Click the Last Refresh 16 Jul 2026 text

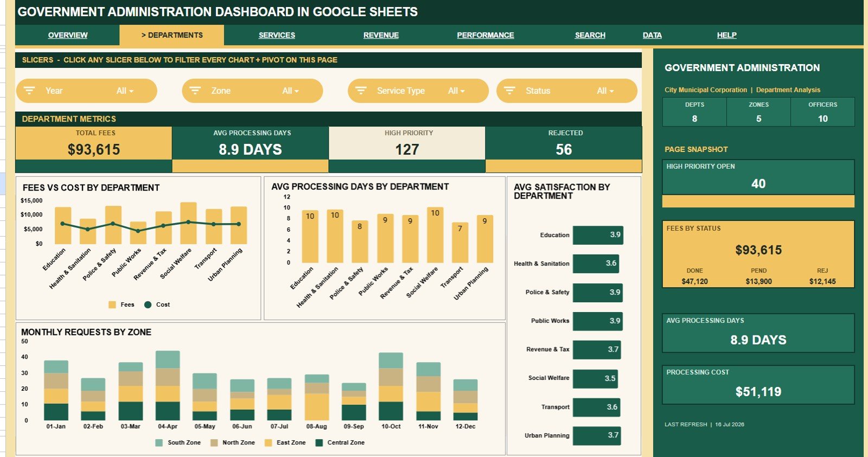coord(704,424)
